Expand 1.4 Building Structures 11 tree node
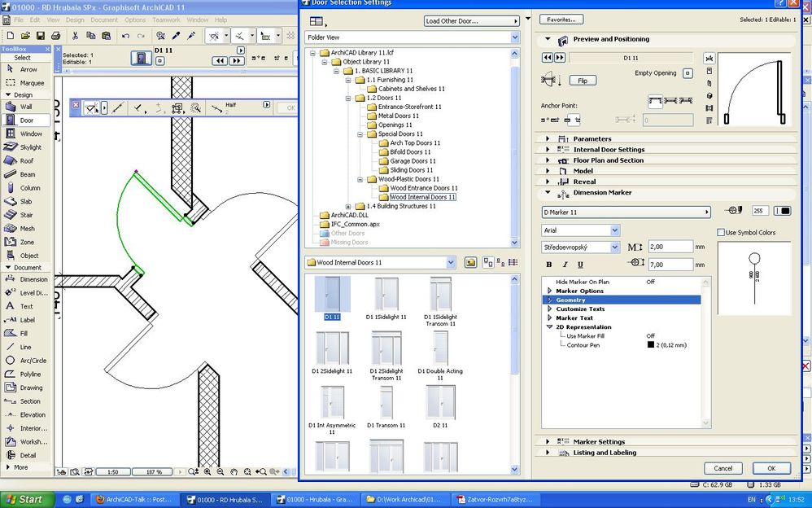Image resolution: width=812 pixels, height=508 pixels. 348,206
